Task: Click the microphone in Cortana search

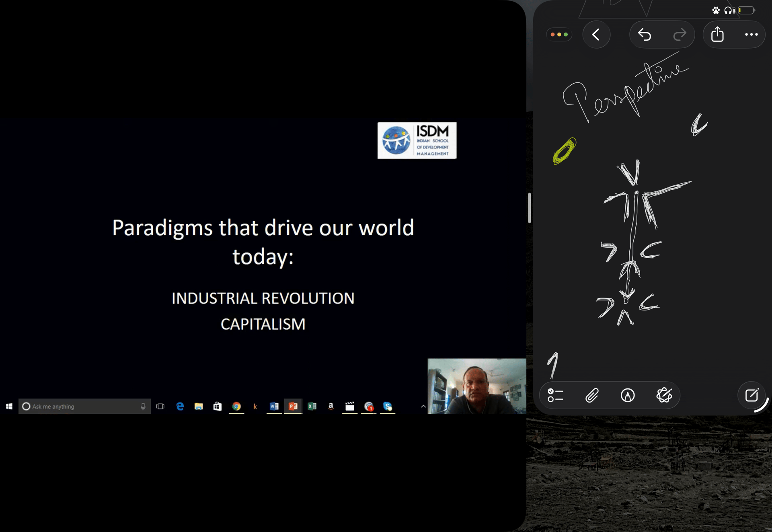Action: pos(143,407)
